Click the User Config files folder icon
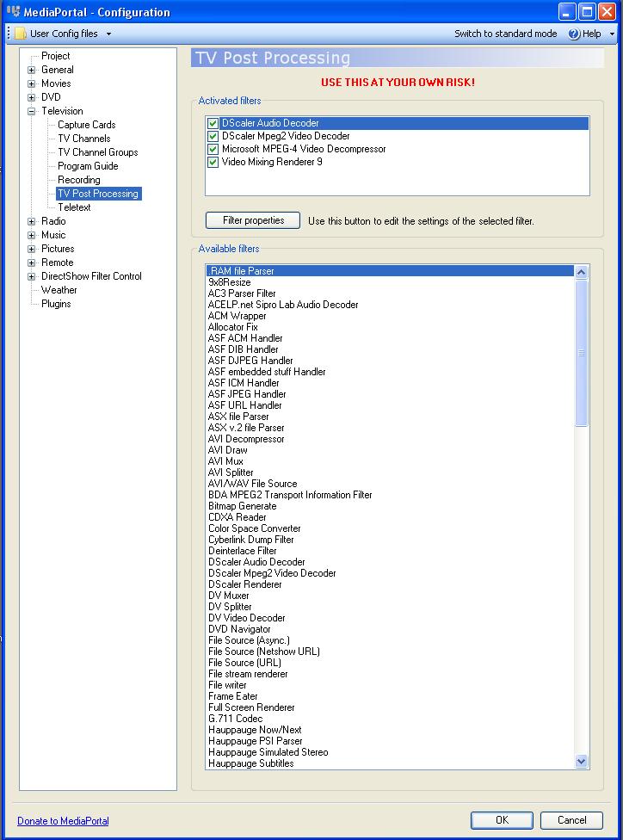 click(21, 34)
